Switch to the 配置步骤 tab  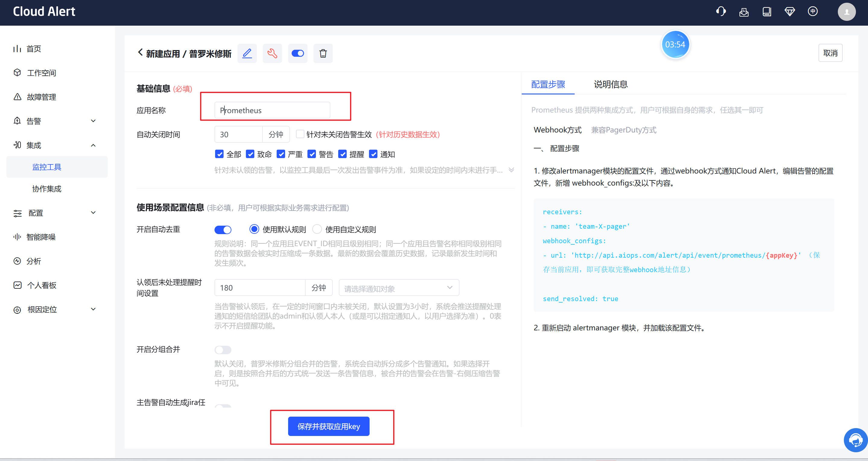click(548, 84)
